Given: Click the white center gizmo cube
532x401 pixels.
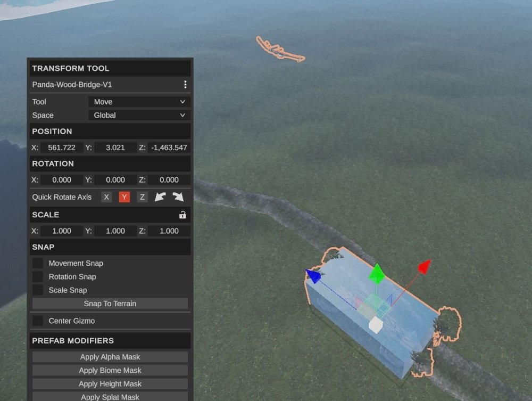Looking at the screenshot, I should (376, 325).
